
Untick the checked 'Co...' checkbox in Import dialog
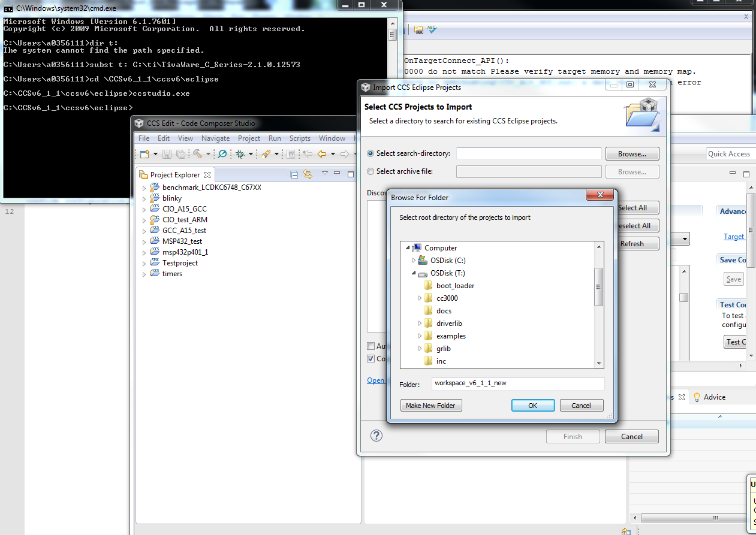pyautogui.click(x=371, y=359)
